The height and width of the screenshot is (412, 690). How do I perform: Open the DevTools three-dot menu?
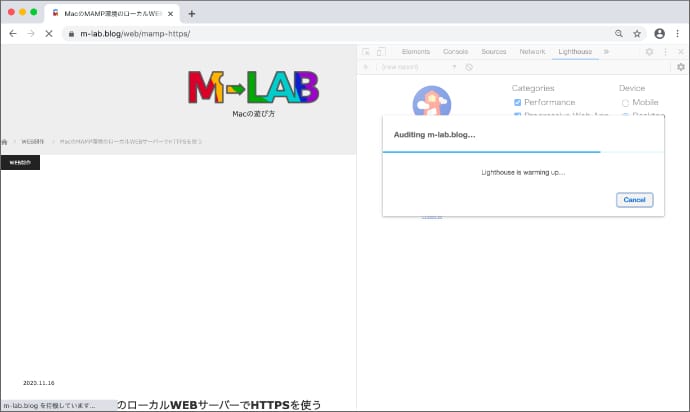pyautogui.click(x=665, y=51)
